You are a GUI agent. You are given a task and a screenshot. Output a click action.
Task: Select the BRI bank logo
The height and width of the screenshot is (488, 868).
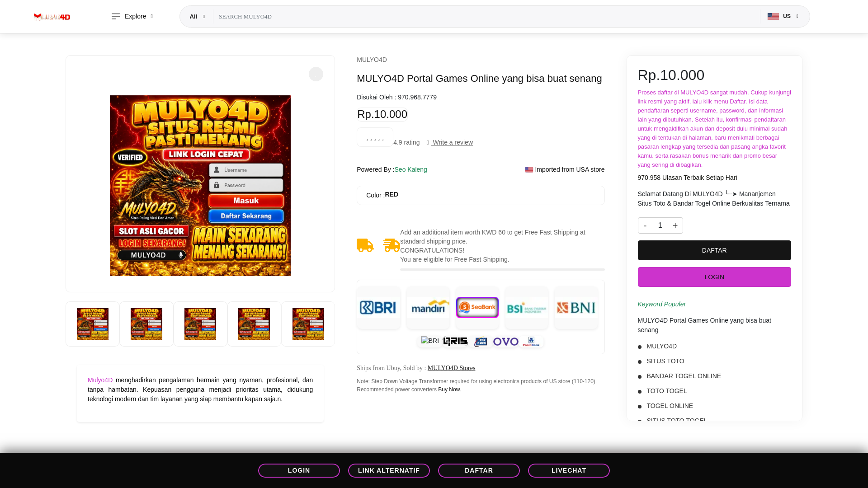click(x=378, y=308)
